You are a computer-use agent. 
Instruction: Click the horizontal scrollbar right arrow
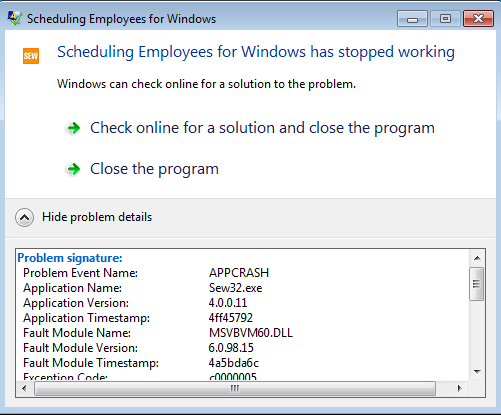pos(459,388)
